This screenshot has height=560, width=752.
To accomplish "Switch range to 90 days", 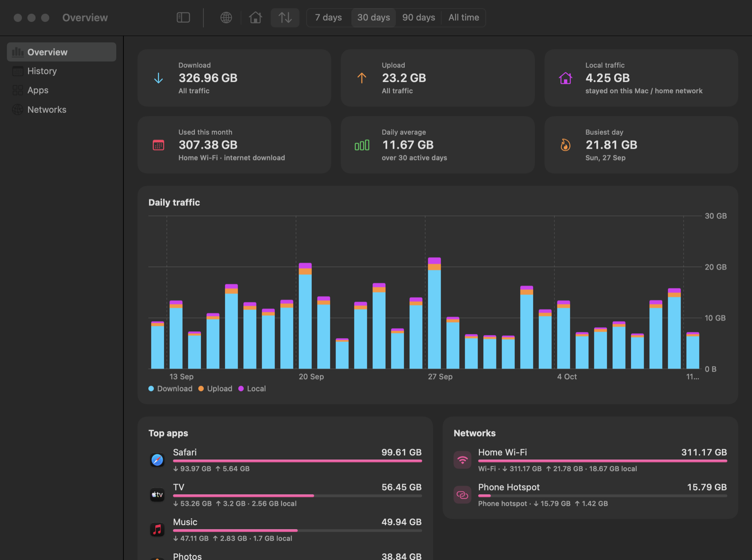I will tap(418, 18).
